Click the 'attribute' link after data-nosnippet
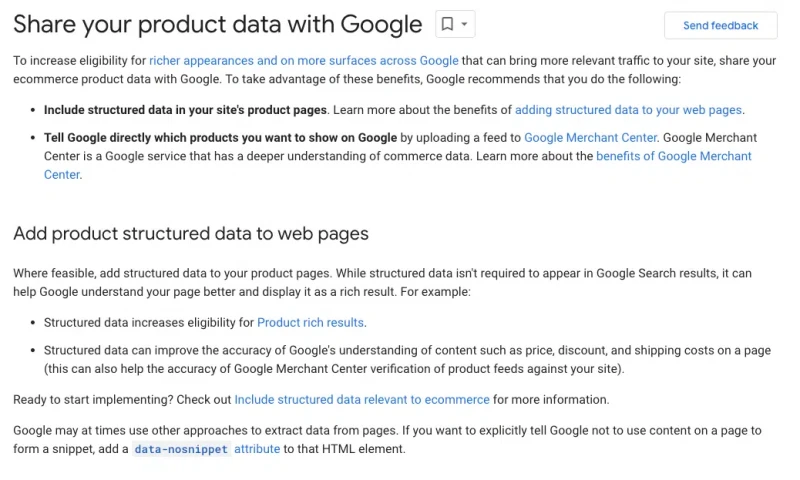Screen dimensions: 800x480 tap(257, 449)
